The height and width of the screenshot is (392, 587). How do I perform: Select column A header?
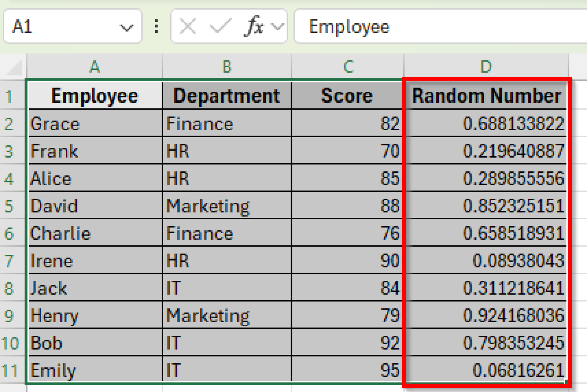(94, 67)
